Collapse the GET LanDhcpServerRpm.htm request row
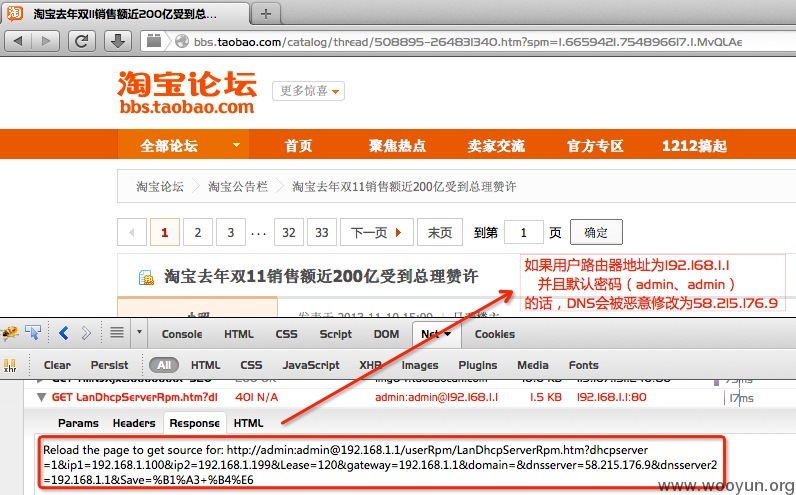796x495 pixels. pyautogui.click(x=42, y=398)
